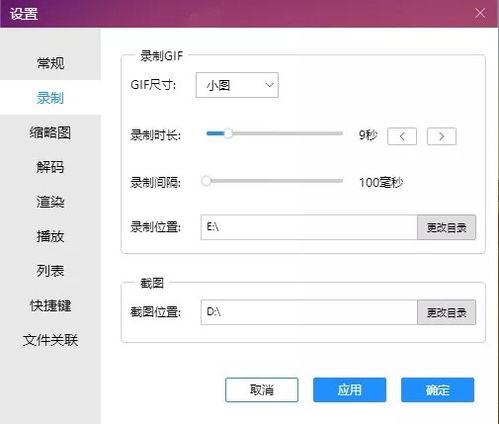The width and height of the screenshot is (499, 424).
Task: Click the 录制位置 path field E:\
Action: click(x=309, y=227)
